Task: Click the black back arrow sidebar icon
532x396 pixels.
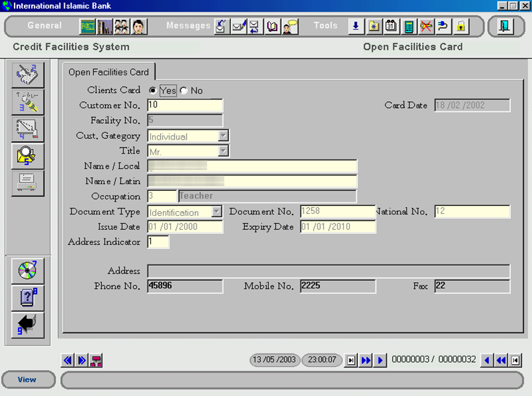Action: pyautogui.click(x=28, y=324)
